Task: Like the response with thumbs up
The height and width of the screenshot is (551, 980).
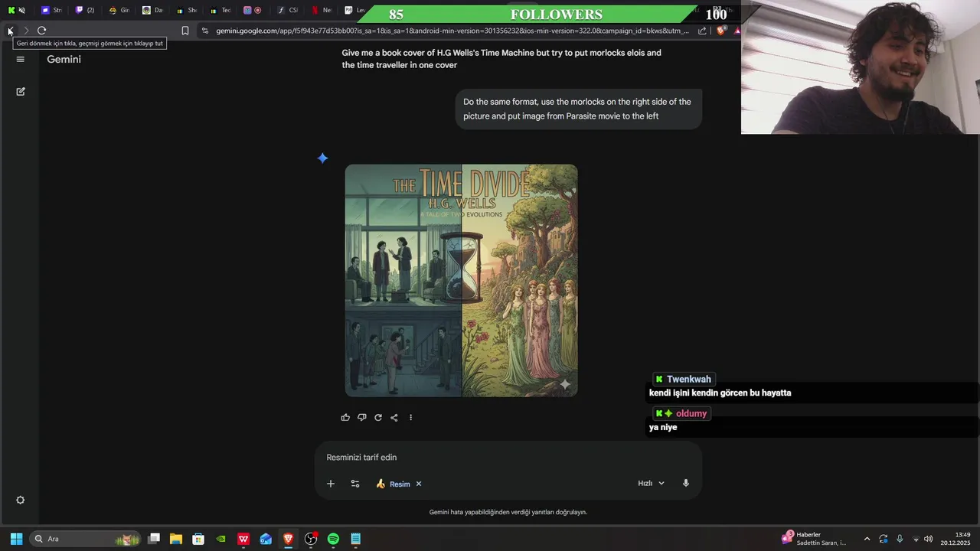Action: [345, 417]
